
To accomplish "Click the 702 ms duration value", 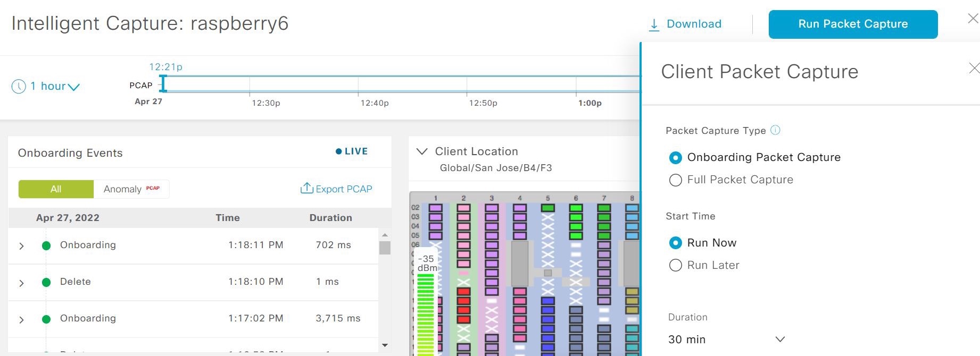I will click(334, 245).
